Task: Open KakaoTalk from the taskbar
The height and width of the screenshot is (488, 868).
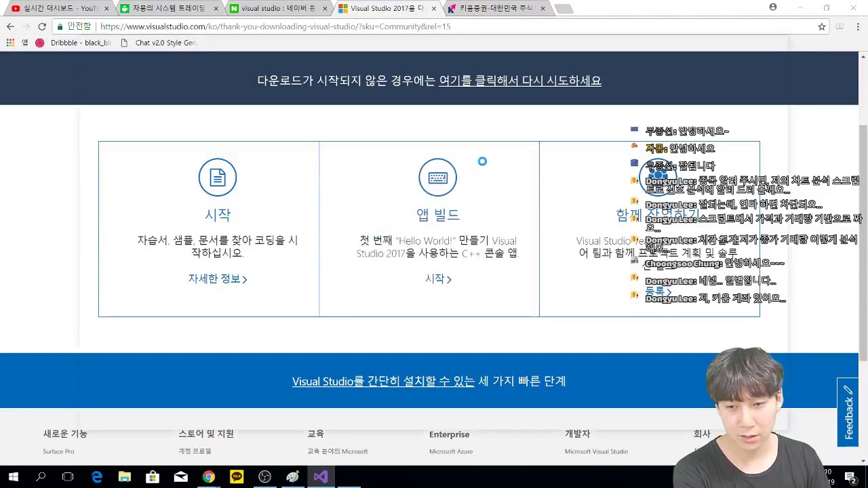Action: coord(237,476)
